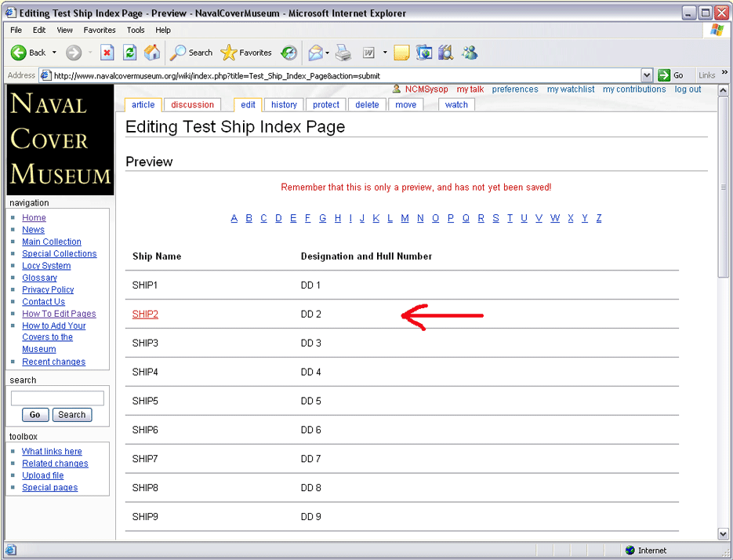Screen dimensions: 733x560
Task: Click inside the wiki search text box
Action: pos(57,398)
